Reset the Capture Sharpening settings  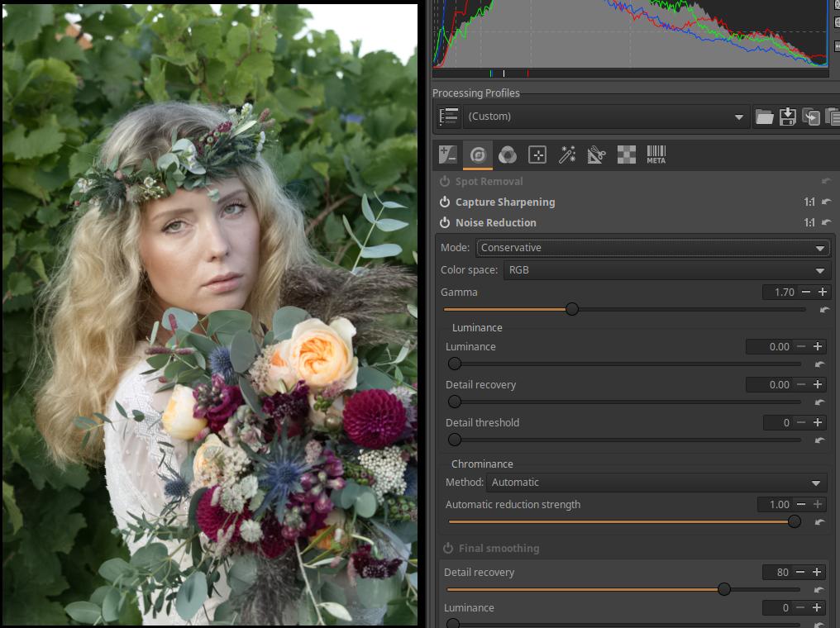(826, 202)
